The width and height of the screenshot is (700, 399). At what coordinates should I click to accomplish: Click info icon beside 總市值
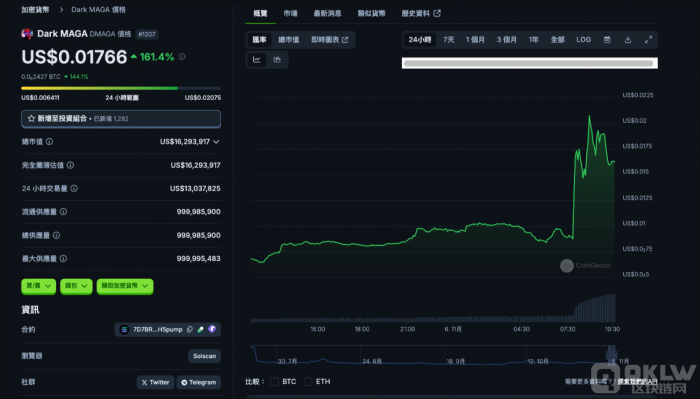(x=50, y=141)
